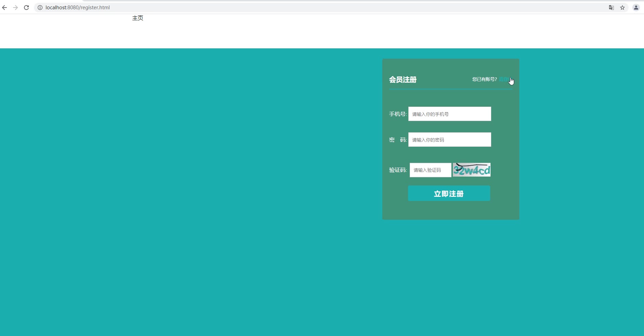The width and height of the screenshot is (644, 336).
Task: Reload the register page
Action: pyautogui.click(x=26, y=8)
